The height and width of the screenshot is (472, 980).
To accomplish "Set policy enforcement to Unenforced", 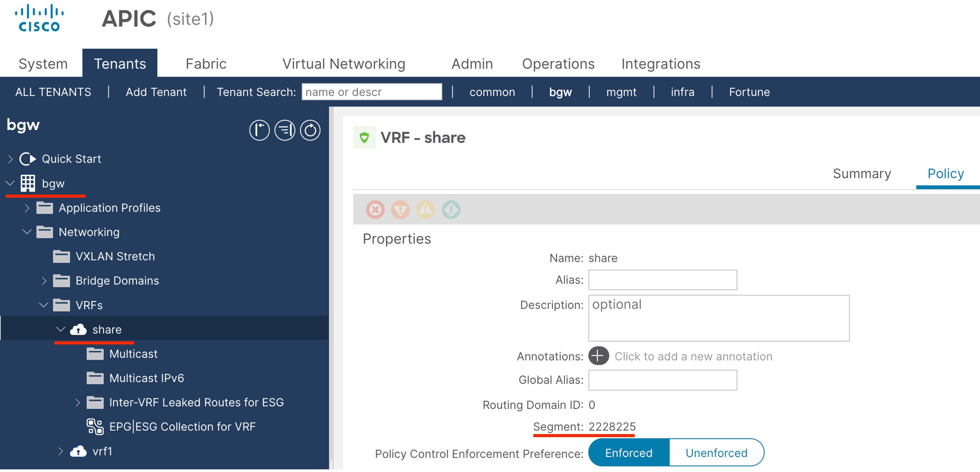I will (x=716, y=452).
